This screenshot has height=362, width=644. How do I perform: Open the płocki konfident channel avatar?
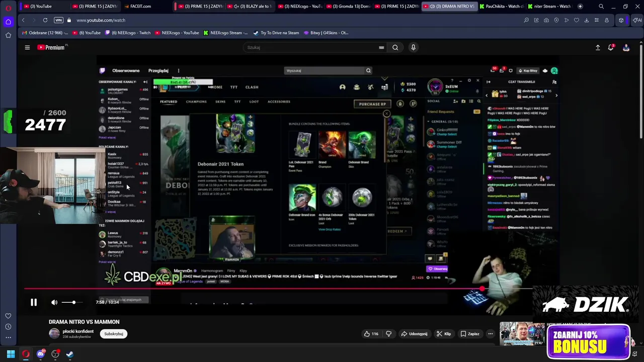coord(54,334)
